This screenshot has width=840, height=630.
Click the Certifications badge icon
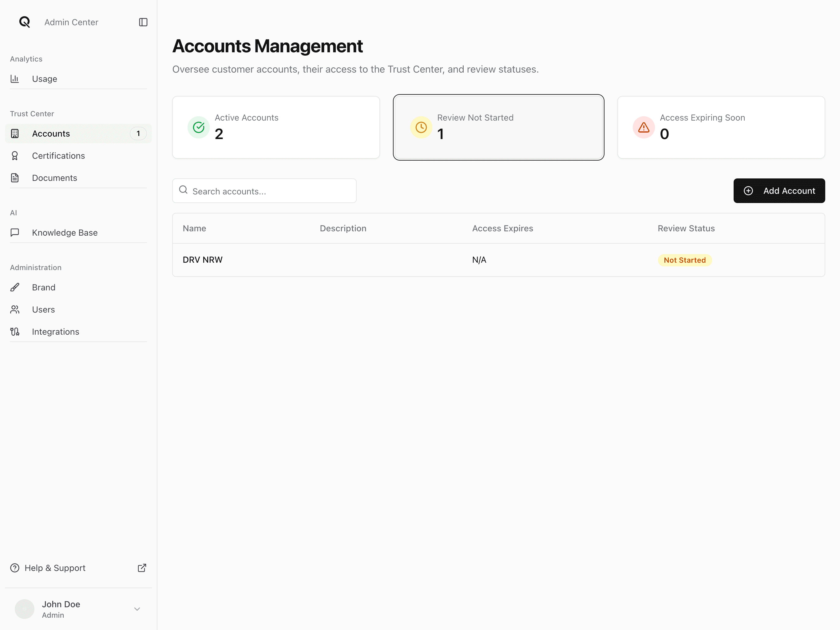(x=15, y=155)
